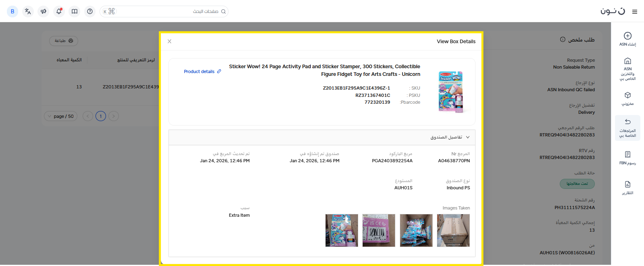644x266 pixels.
Task: Click box barcode PGA2403892254A
Action: pos(392,161)
